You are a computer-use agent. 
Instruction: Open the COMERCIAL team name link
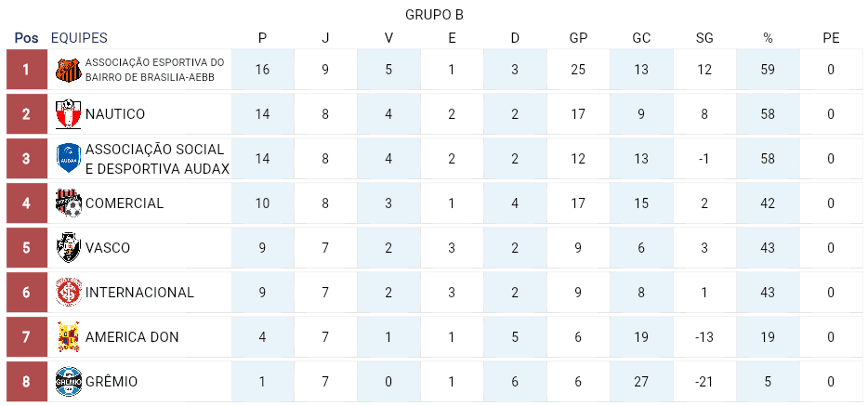125,203
